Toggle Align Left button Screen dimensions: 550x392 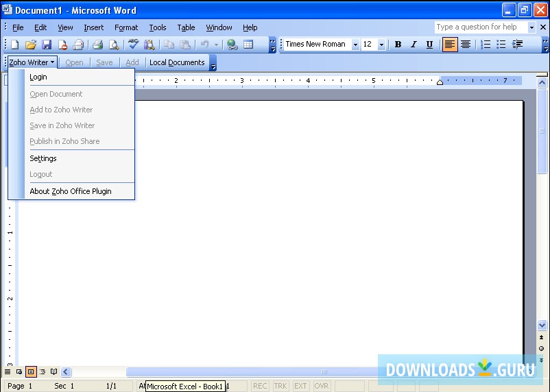click(x=450, y=45)
